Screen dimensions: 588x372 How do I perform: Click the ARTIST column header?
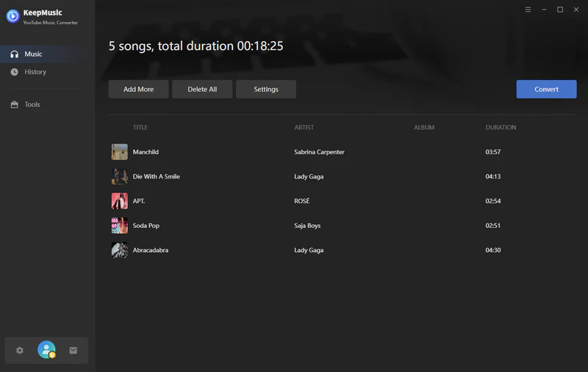[304, 127]
